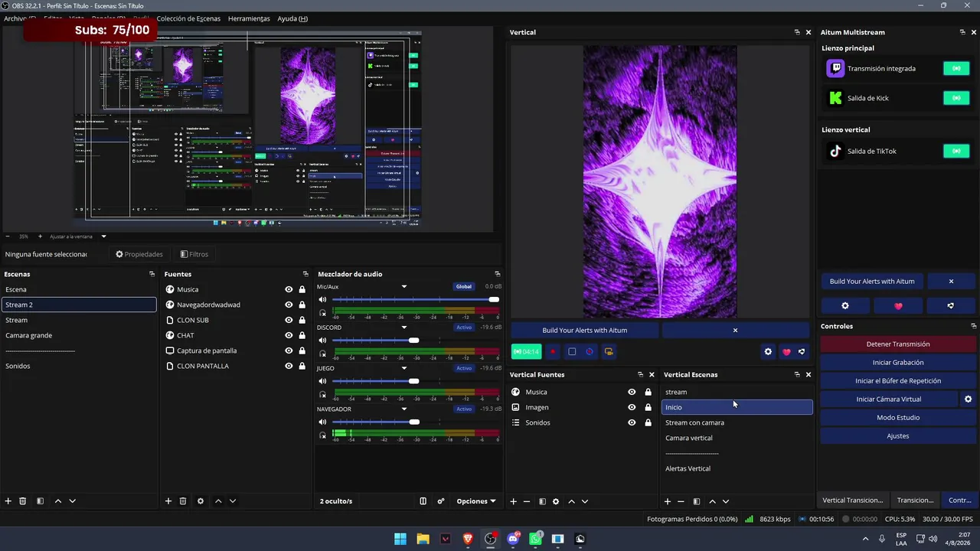980x551 pixels.
Task: Click vertical record red dot button
Action: click(x=553, y=352)
